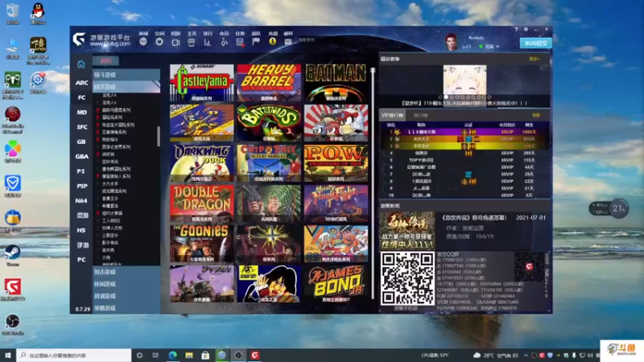Open the help question mark icon
This screenshot has width=644, height=362.
[516, 30]
